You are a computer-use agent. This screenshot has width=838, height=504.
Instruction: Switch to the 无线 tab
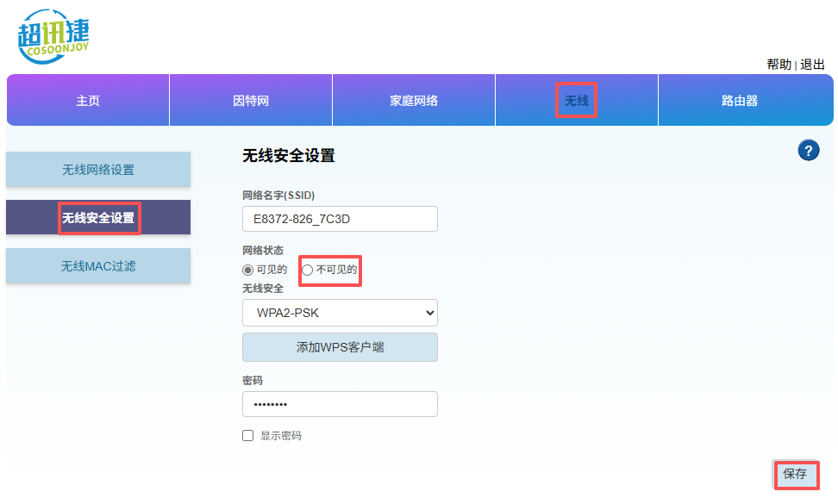pos(576,100)
